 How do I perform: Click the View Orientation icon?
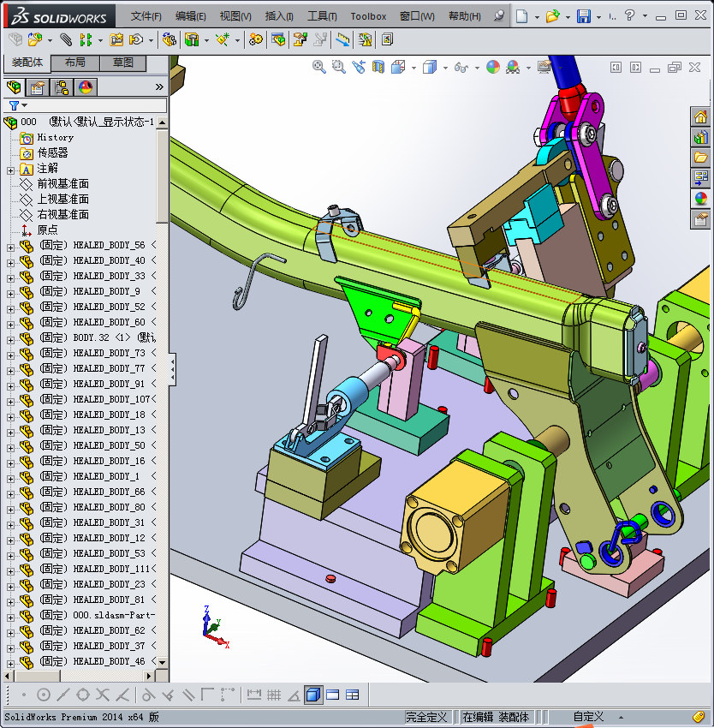pyautogui.click(x=398, y=68)
